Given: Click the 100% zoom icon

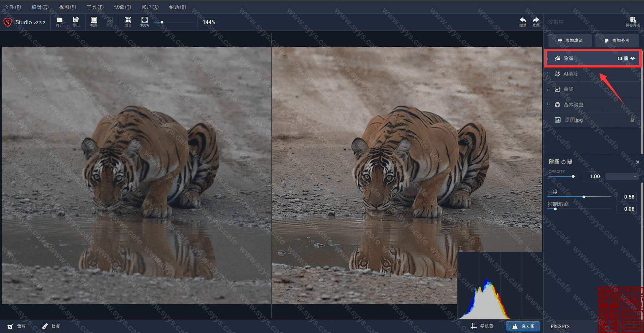Looking at the screenshot, I should coord(145,21).
